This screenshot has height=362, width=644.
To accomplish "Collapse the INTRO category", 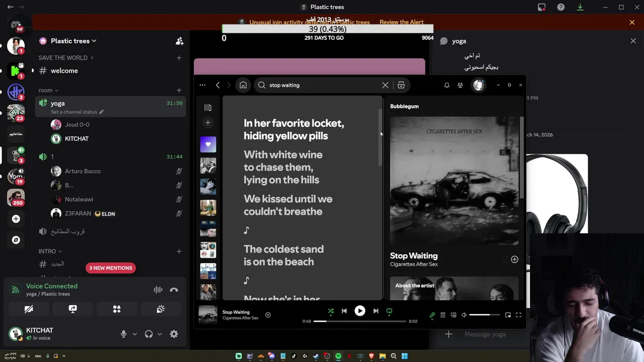I will click(x=50, y=251).
